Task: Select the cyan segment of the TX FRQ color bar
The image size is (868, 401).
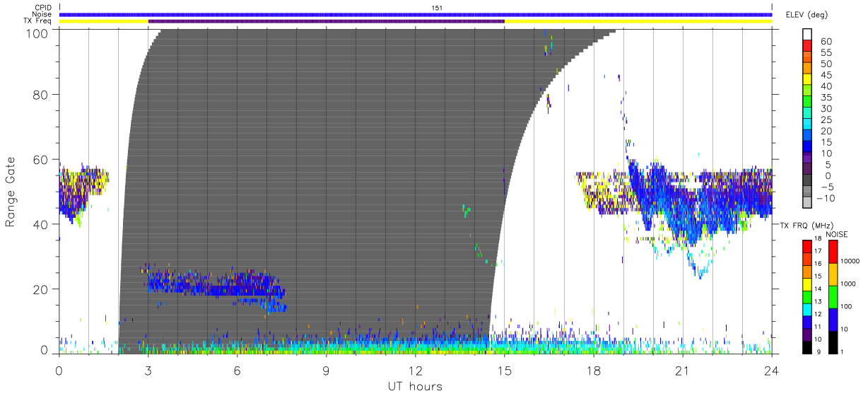Action: tap(807, 309)
